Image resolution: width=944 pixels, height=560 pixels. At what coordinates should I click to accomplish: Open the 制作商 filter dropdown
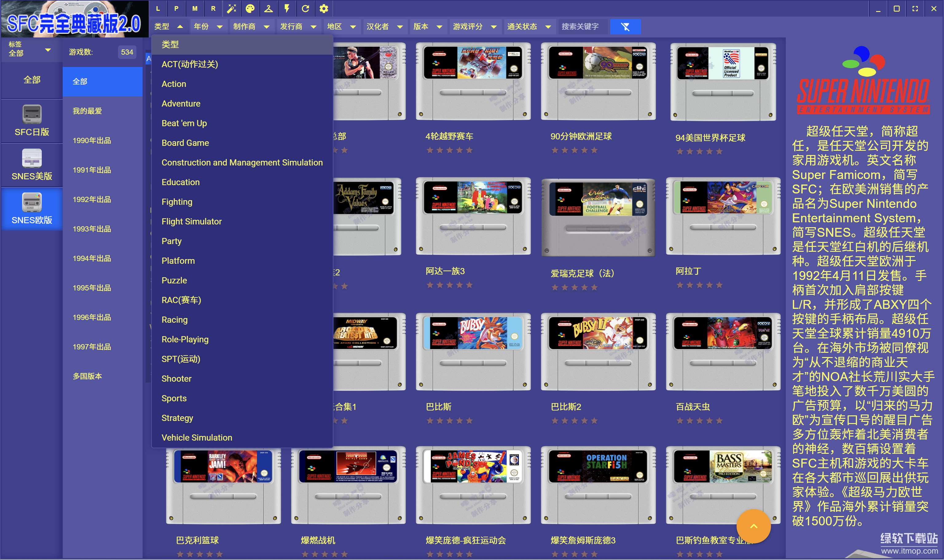251,27
